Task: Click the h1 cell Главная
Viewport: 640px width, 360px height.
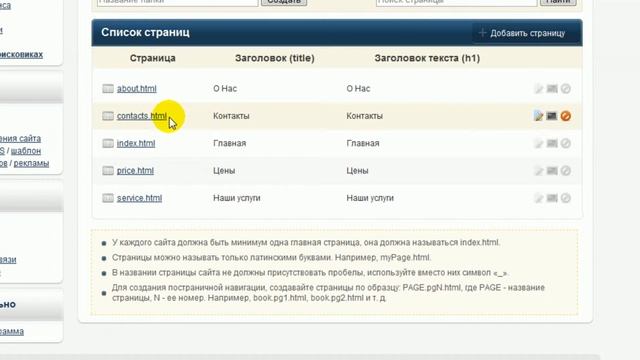Action: pyautogui.click(x=363, y=143)
